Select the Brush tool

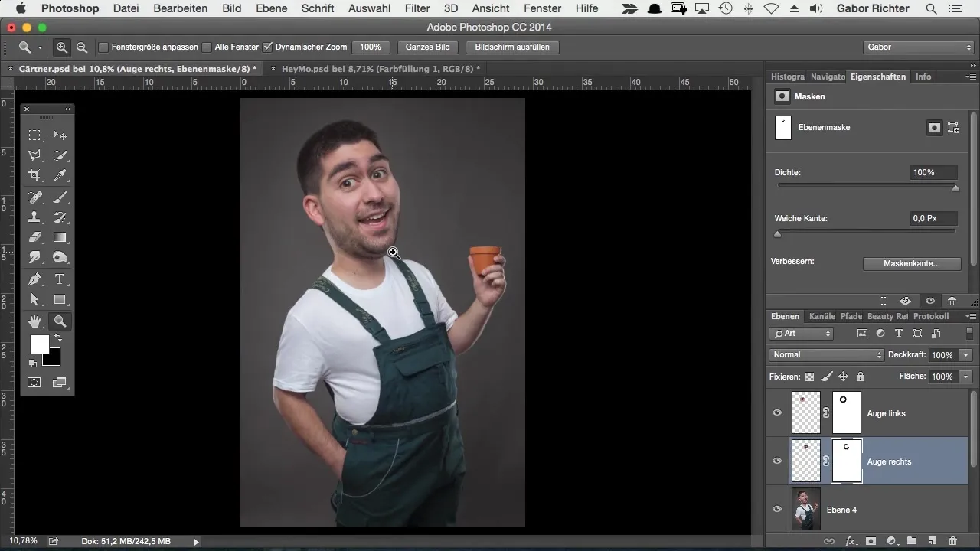click(x=60, y=197)
